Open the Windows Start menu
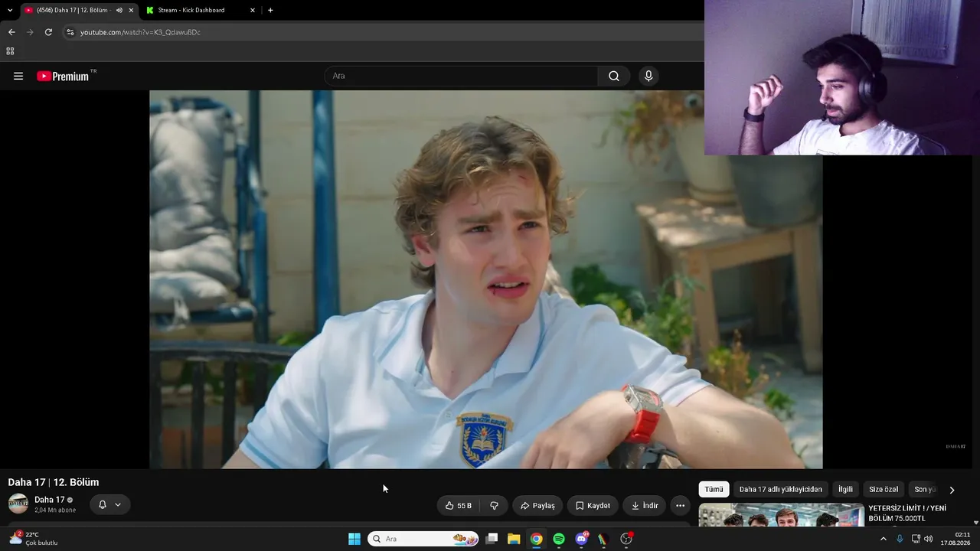 click(x=354, y=539)
